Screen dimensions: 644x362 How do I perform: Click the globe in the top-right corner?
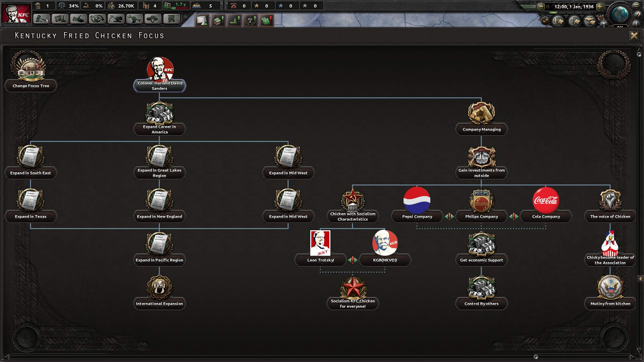point(620,14)
